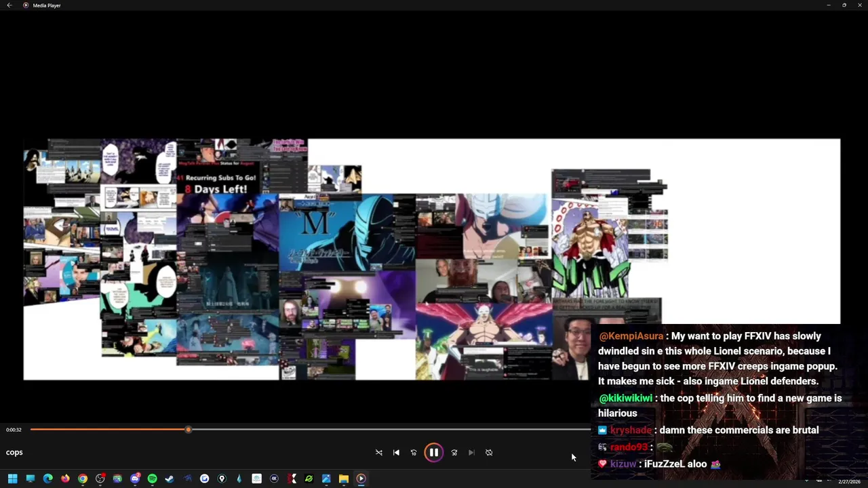Open Google Chrome from taskbar
Image resolution: width=868 pixels, height=488 pixels.
[83, 479]
